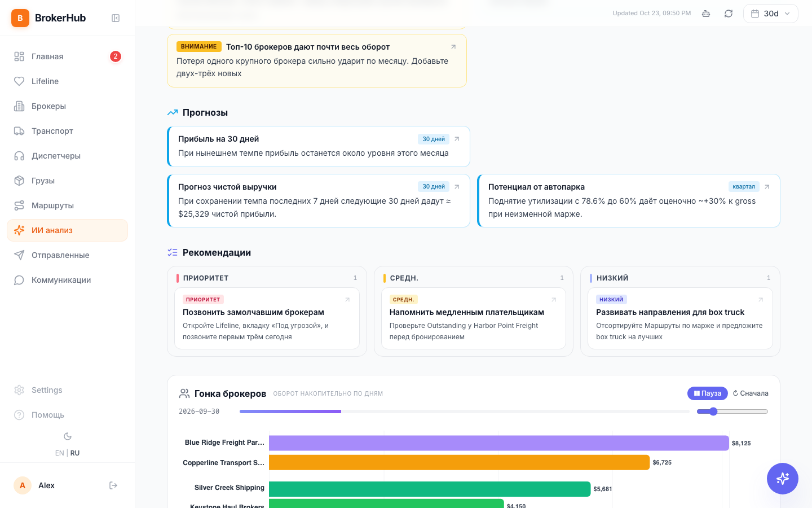Expand arrow on Потенциал от автопарка card
This screenshot has width=812, height=508.
(x=767, y=187)
